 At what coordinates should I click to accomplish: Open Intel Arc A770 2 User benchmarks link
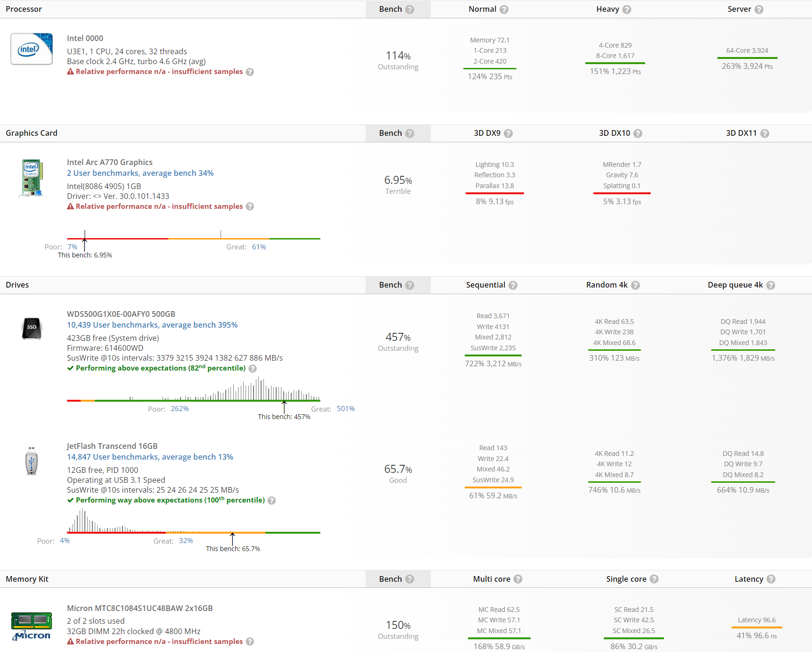140,173
